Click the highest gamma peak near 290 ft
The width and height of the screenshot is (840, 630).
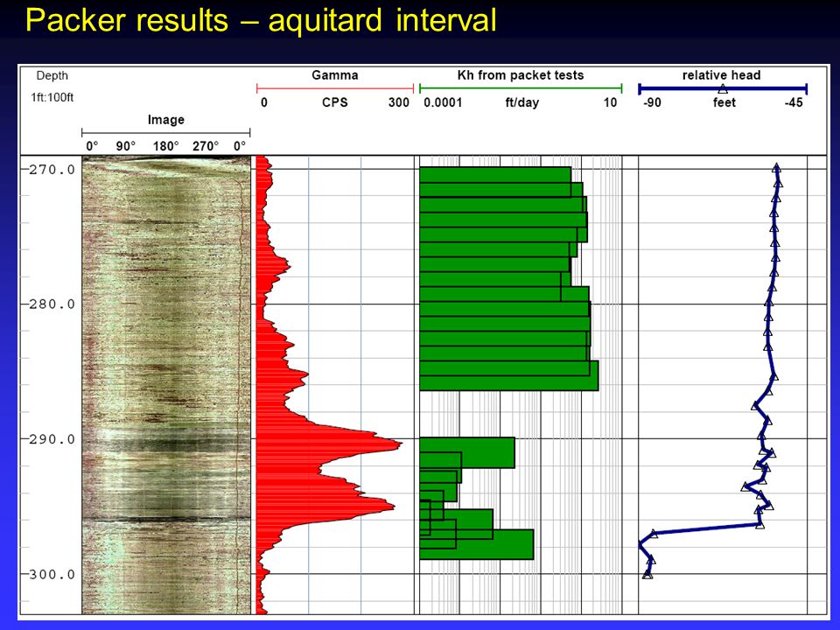tap(397, 444)
